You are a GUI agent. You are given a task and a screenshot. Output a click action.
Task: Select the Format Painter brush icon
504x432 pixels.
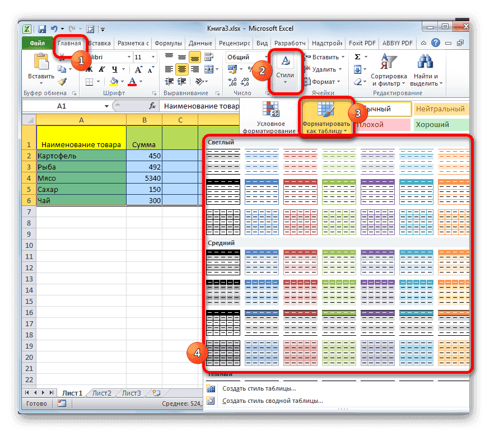click(62, 82)
